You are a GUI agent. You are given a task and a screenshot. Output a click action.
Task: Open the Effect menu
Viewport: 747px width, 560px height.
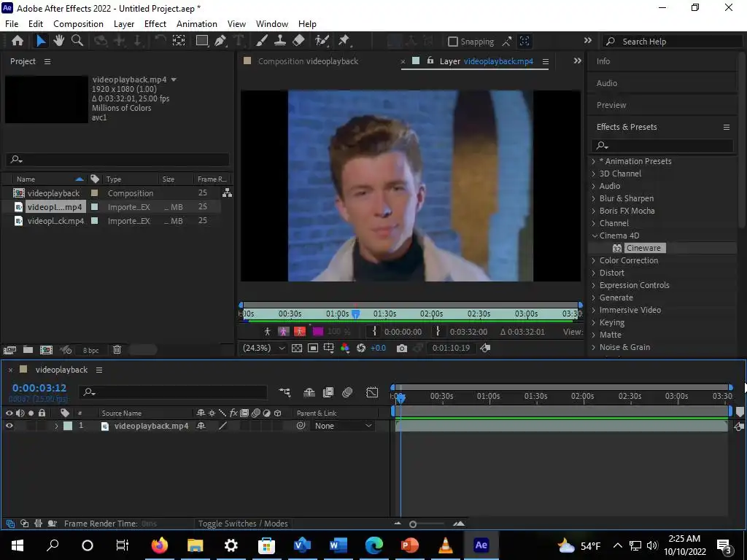155,24
